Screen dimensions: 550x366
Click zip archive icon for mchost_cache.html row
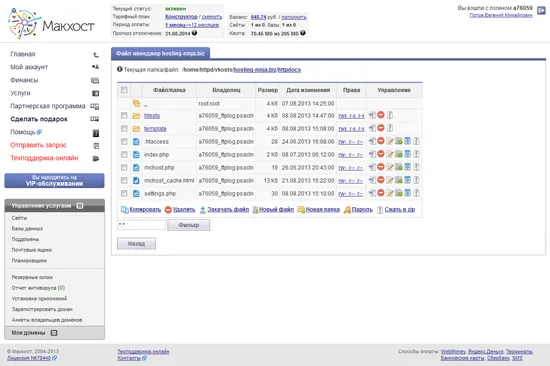416,180
